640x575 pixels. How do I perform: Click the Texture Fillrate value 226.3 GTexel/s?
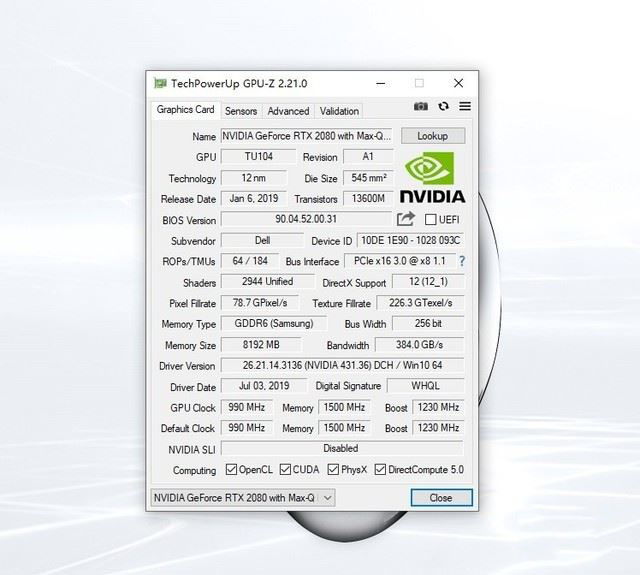coord(420,303)
